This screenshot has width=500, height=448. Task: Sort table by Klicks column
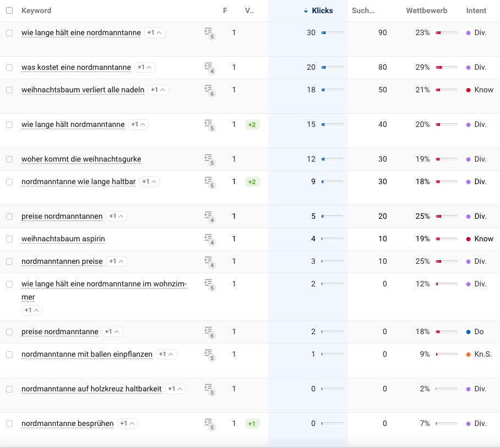321,10
